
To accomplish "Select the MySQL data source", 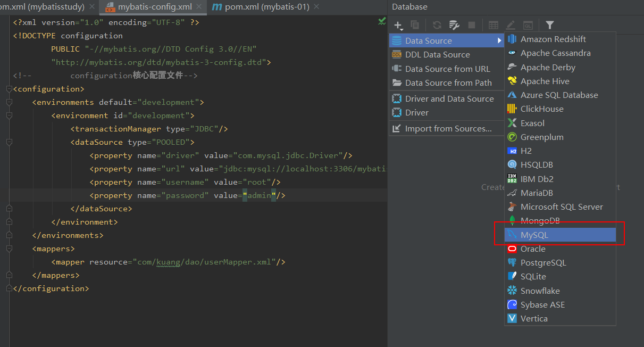I will (x=560, y=235).
